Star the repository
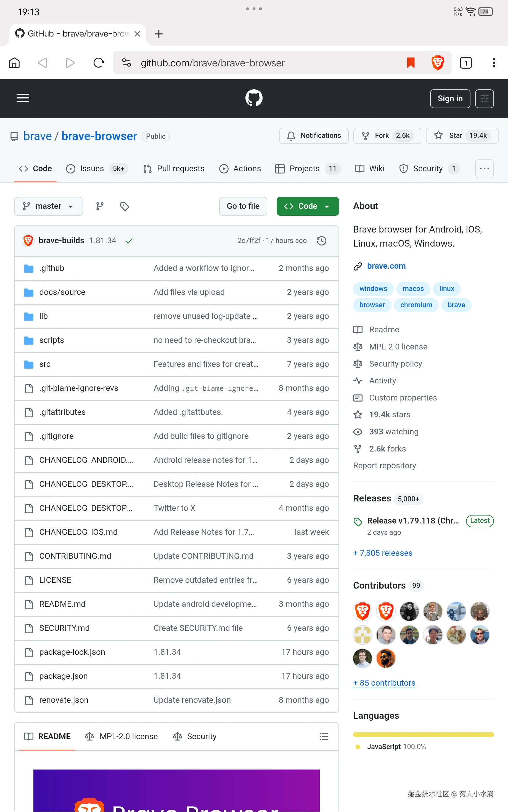 pyautogui.click(x=462, y=135)
